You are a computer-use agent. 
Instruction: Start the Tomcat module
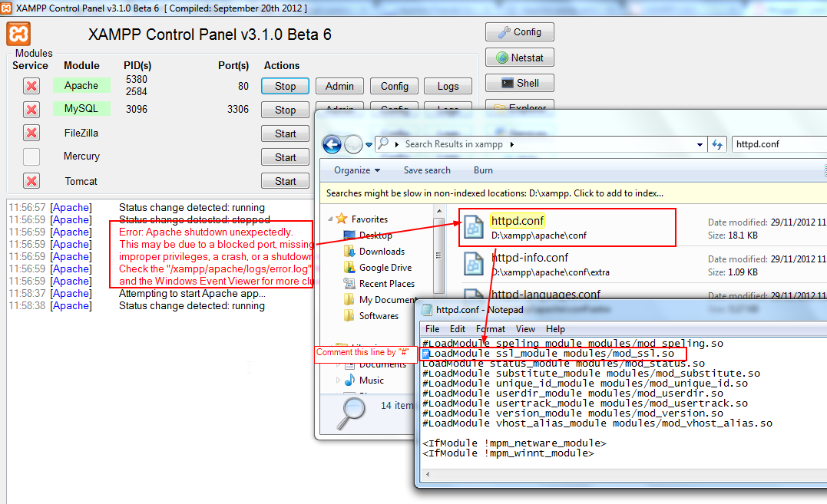click(x=286, y=181)
